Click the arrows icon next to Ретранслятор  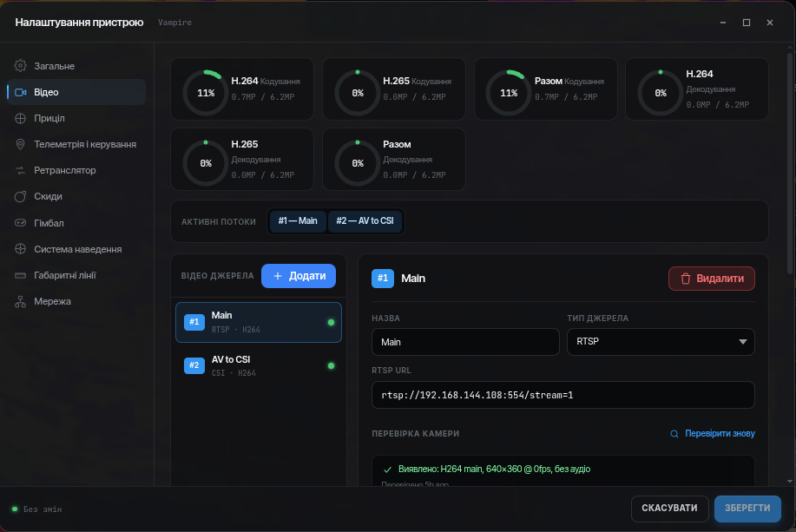pos(20,171)
